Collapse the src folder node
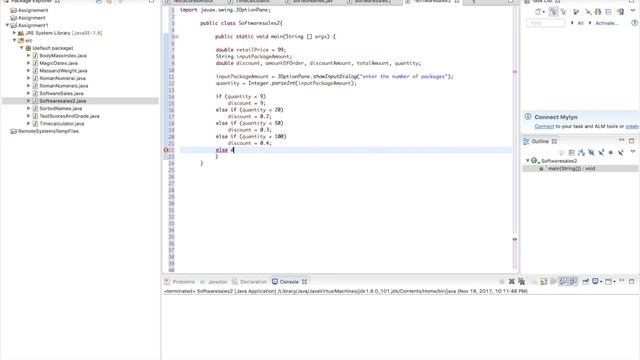Screen dimensions: 640x360 tap(14, 40)
